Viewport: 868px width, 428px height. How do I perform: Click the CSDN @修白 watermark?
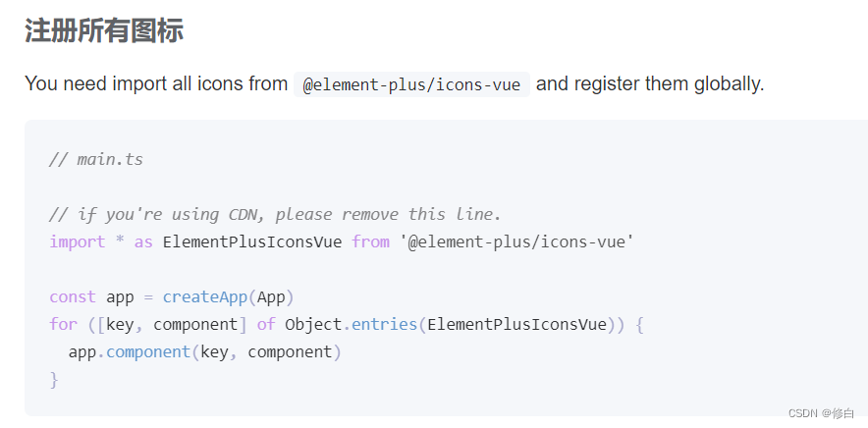[823, 413]
